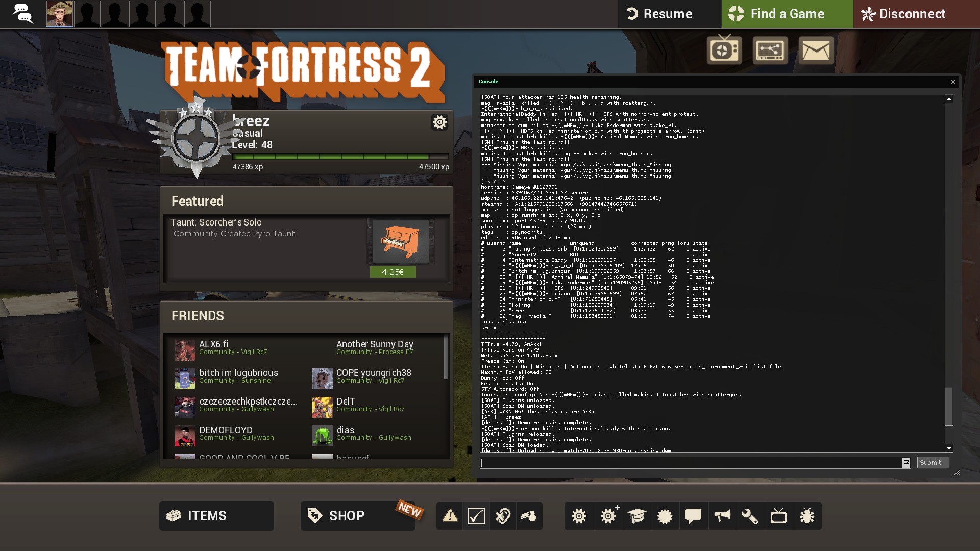
Task: Open profile settings gear next to breez
Action: [x=439, y=122]
